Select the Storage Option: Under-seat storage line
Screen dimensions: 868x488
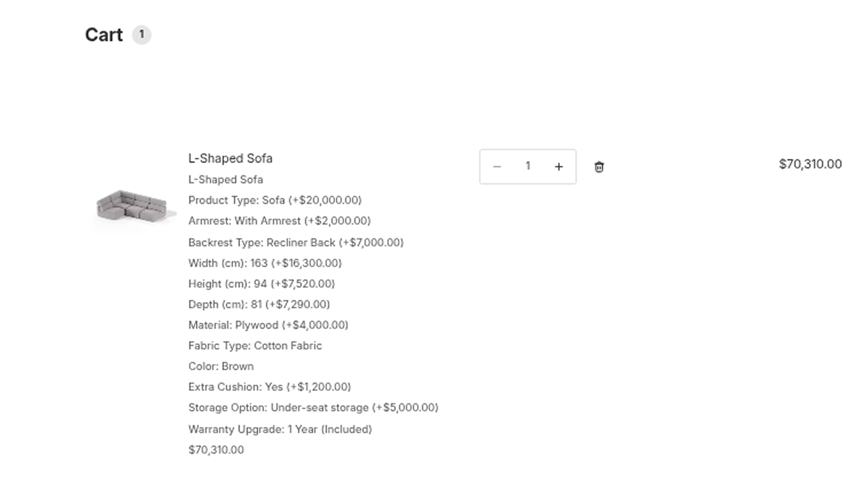click(x=314, y=407)
